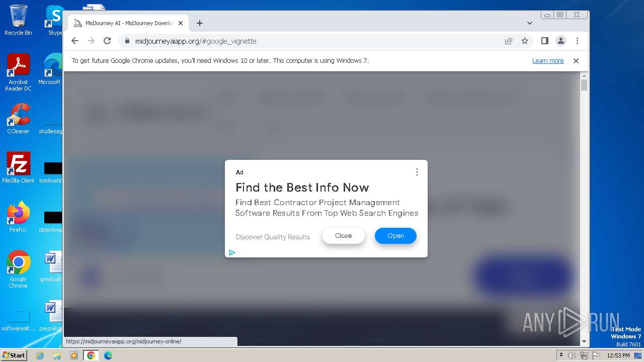The width and height of the screenshot is (644, 362).
Task: Click the ad headline 'Find the Best Info Now'
Action: coord(302,188)
